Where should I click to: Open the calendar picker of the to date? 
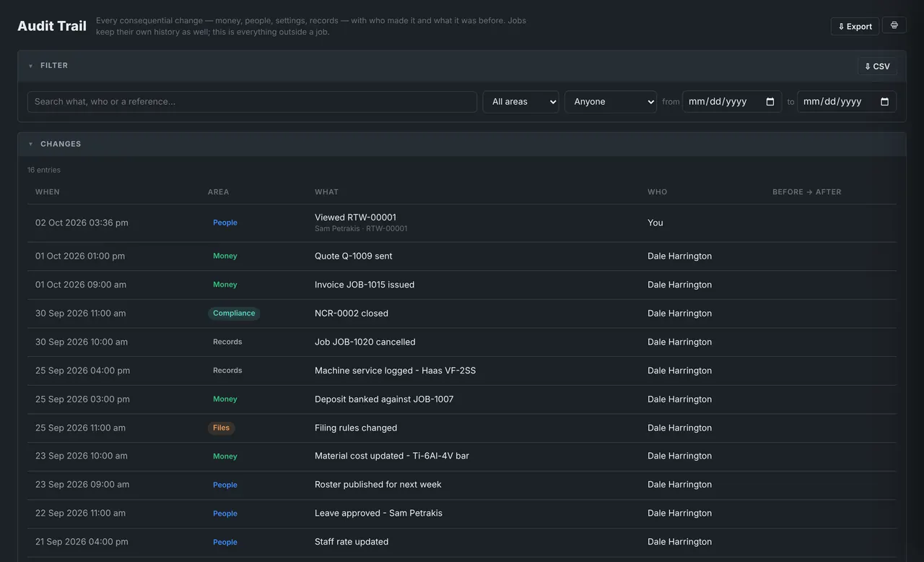tap(885, 102)
